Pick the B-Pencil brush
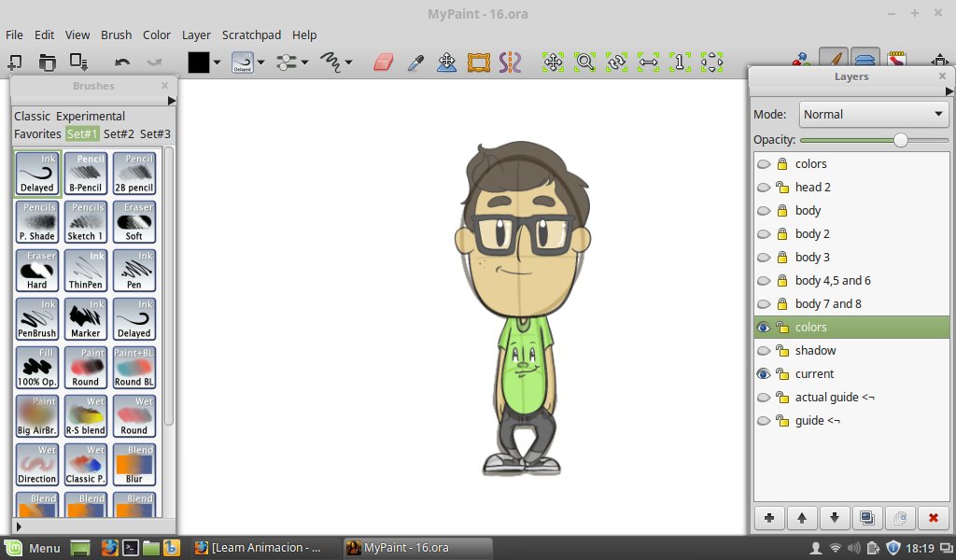This screenshot has height=560, width=956. click(x=85, y=173)
